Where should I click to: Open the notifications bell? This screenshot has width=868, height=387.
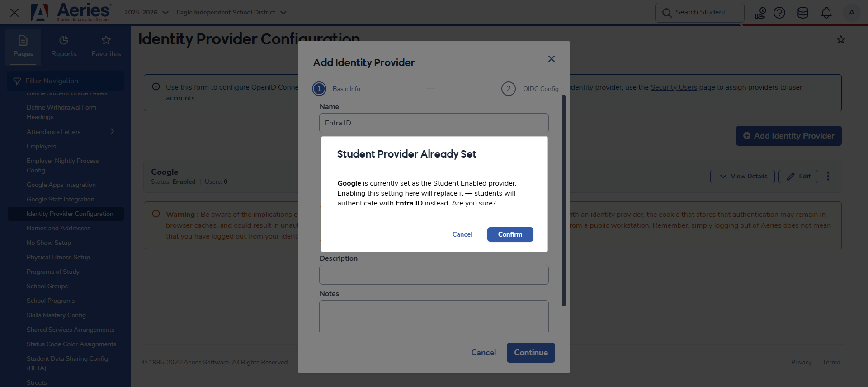(x=826, y=12)
